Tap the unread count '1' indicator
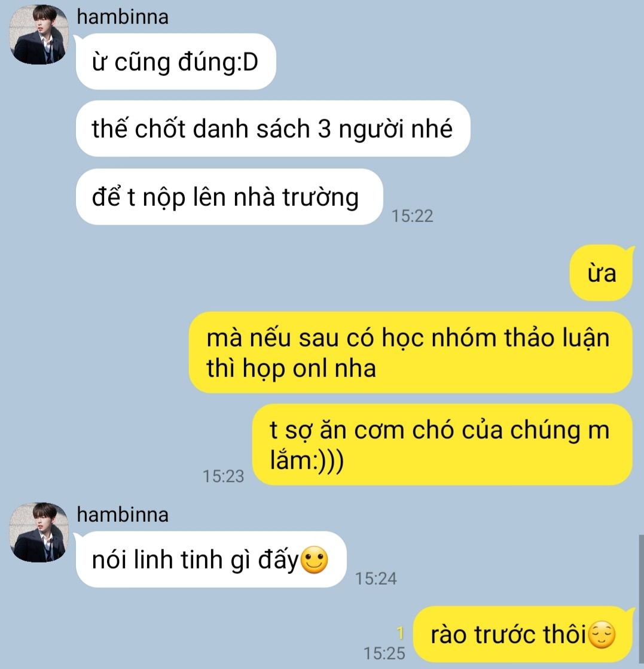This screenshot has width=644, height=669. tap(400, 632)
